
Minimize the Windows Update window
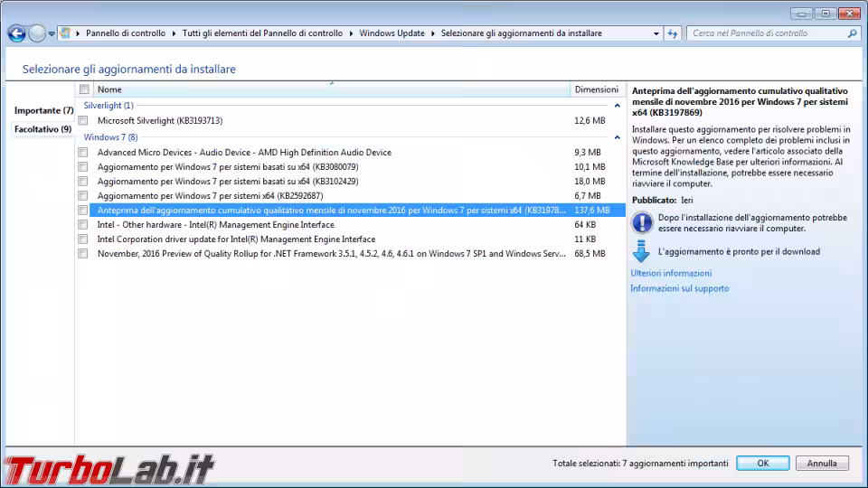pos(802,14)
